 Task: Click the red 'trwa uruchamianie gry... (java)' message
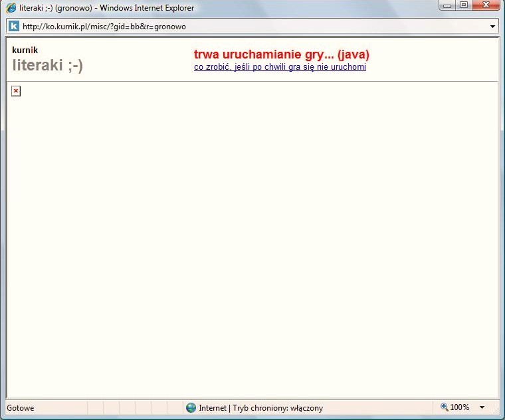click(x=282, y=54)
